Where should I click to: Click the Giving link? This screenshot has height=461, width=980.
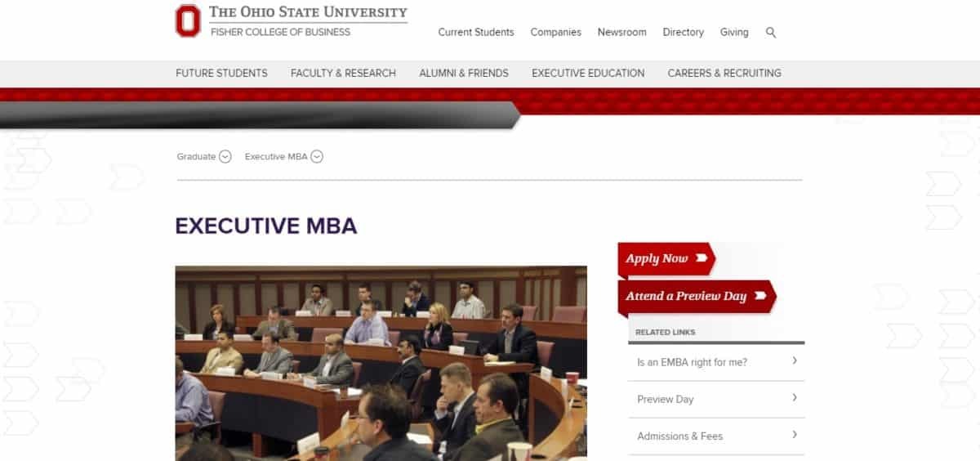coord(734,33)
